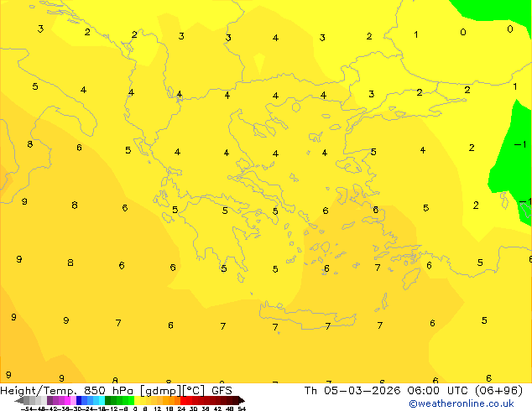Click the dark green legend swatch above -12
The height and width of the screenshot is (411, 532).
click(x=108, y=400)
